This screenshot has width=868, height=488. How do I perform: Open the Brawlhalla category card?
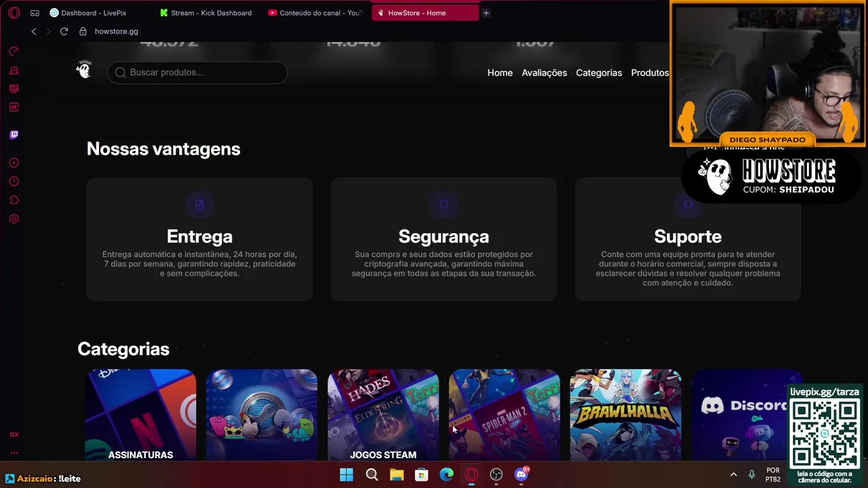click(x=626, y=415)
